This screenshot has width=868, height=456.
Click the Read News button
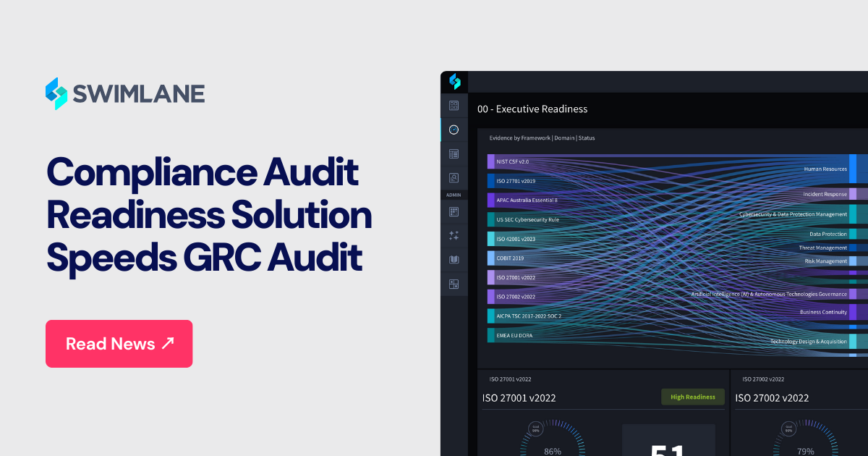tap(119, 344)
